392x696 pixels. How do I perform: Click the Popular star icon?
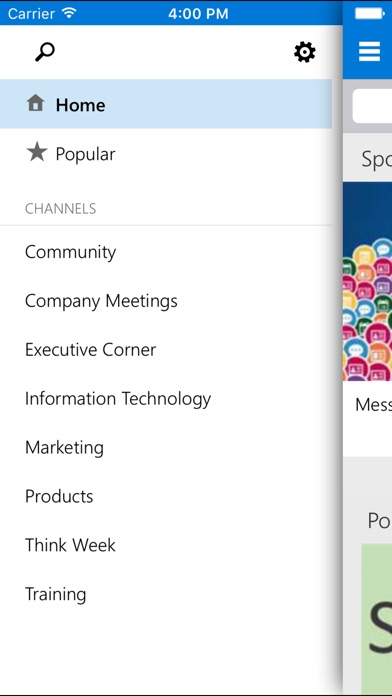coord(37,153)
